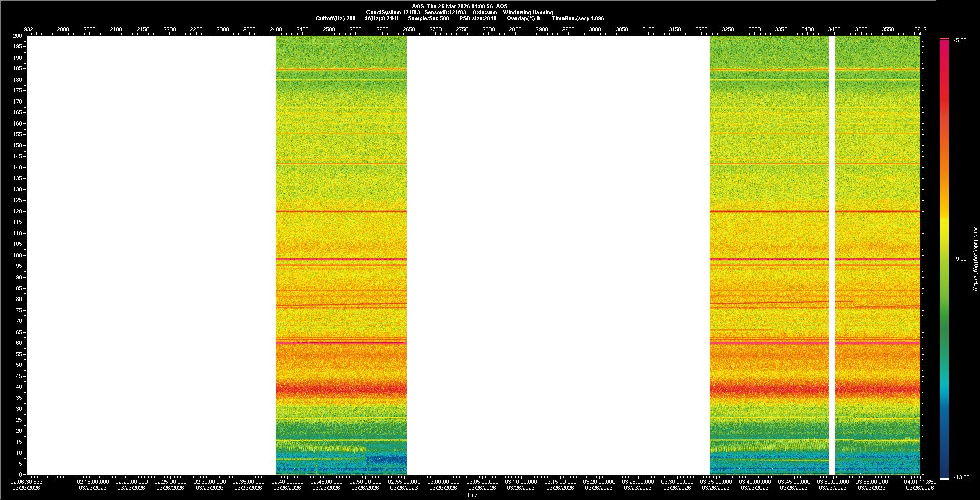Click the 3000 tick on top axis
This screenshot has width=980, height=500.
tap(595, 29)
